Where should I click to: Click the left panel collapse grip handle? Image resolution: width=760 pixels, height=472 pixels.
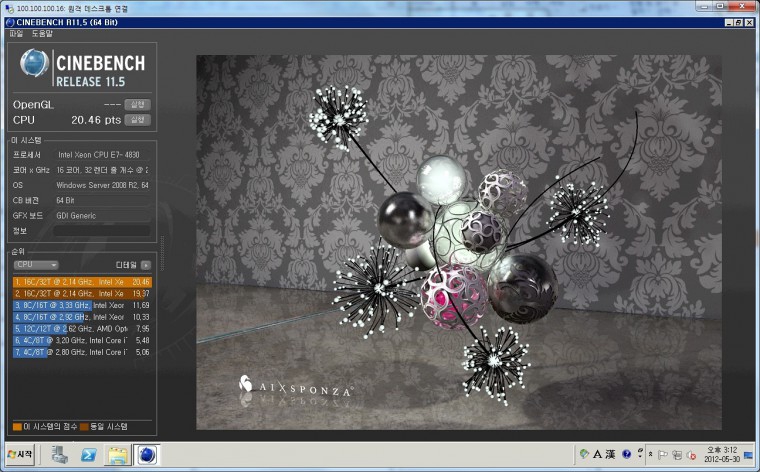coord(162,253)
